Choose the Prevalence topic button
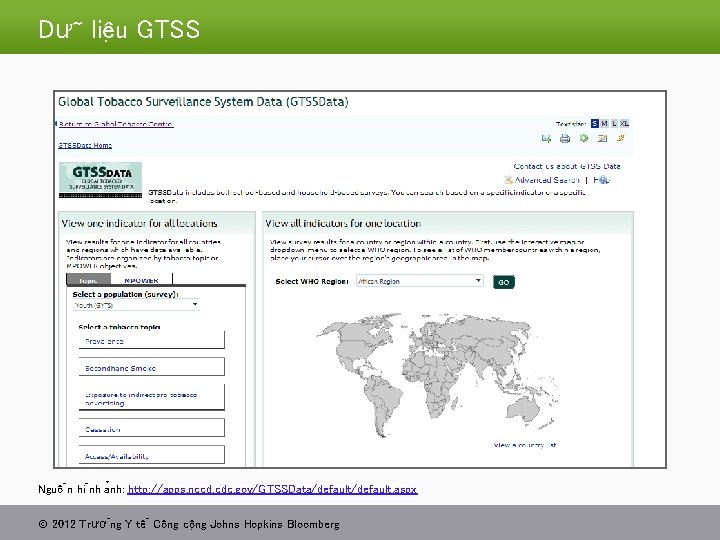720x540 pixels. point(152,341)
